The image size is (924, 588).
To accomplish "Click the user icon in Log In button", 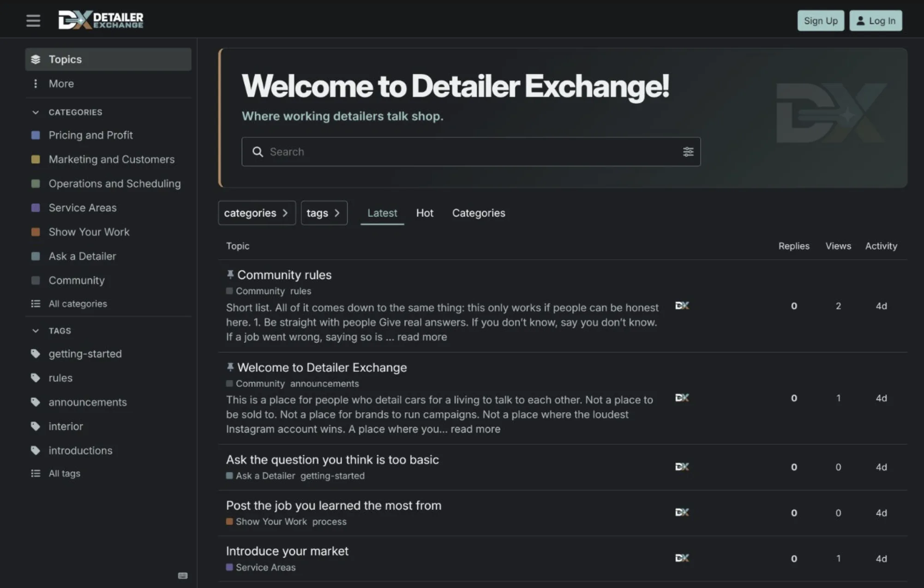I will click(x=860, y=21).
